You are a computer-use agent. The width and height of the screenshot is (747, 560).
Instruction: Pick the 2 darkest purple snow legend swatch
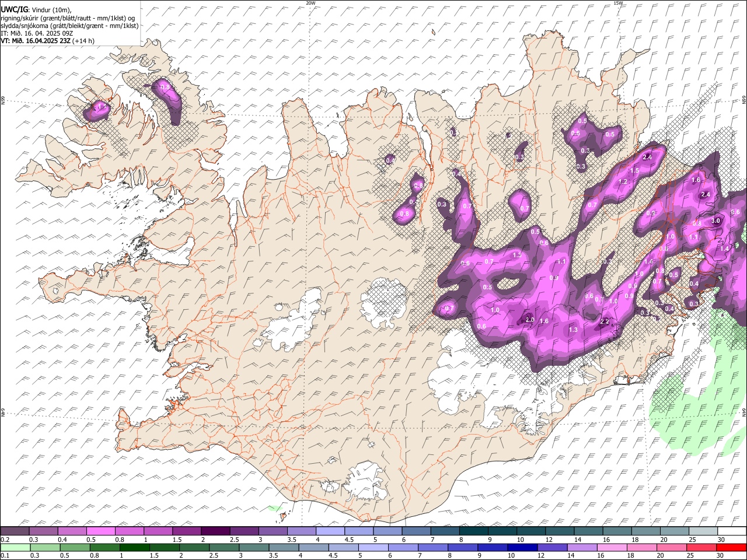(215, 531)
